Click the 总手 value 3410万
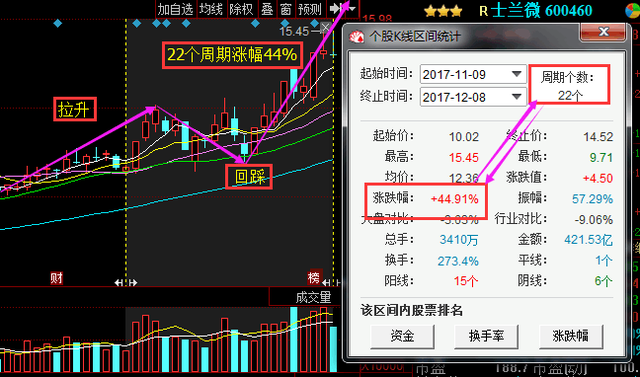This screenshot has width=640, height=377. 459,240
